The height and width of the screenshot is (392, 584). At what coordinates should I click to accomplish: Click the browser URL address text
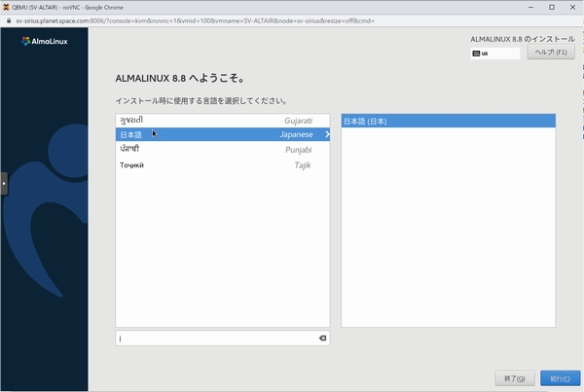point(195,20)
